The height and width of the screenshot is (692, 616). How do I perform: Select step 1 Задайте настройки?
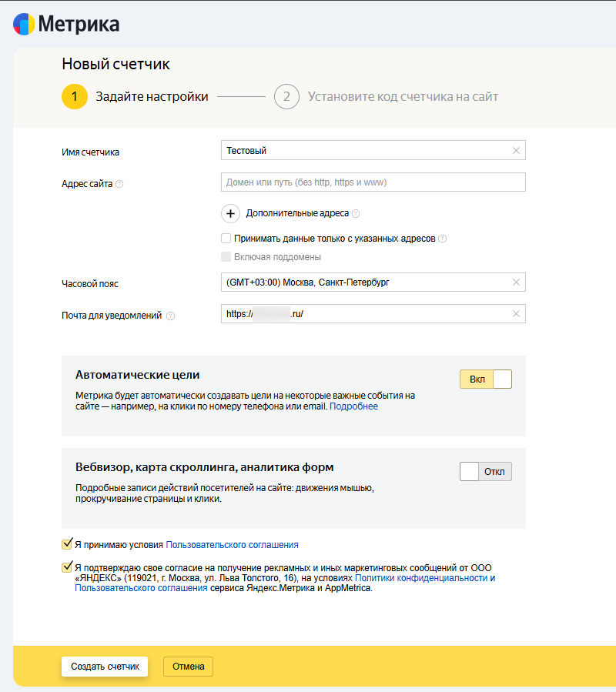[135, 97]
